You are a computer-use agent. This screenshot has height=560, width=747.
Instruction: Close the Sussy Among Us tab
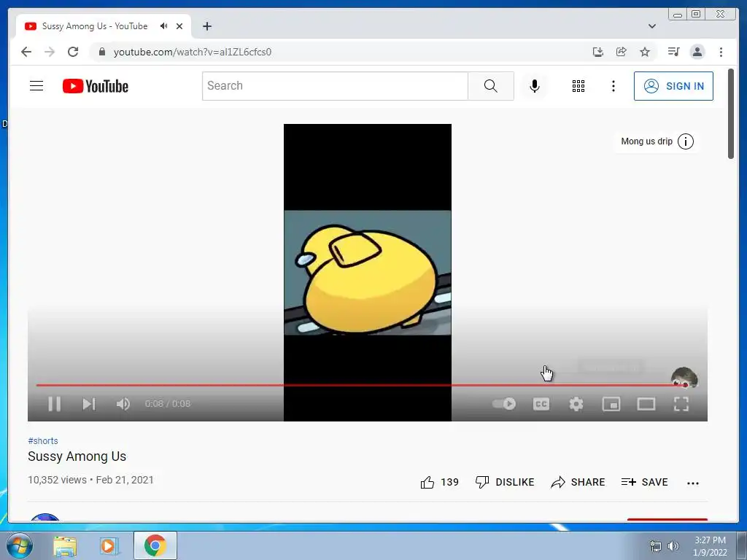tap(179, 26)
